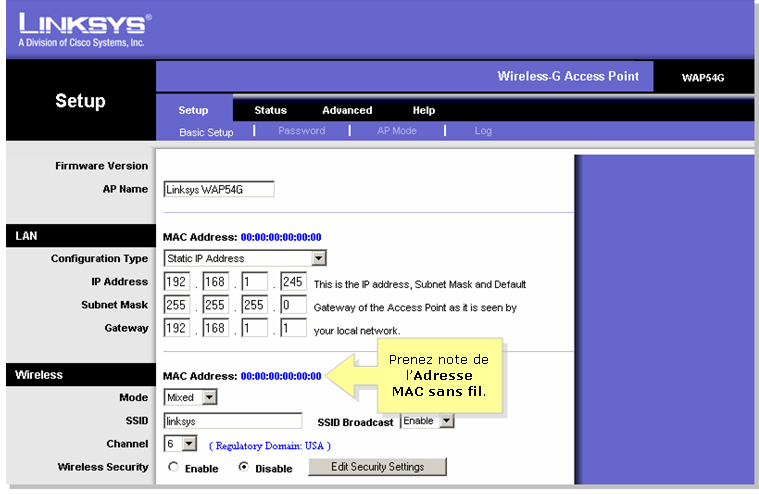Viewport: 759px width, 495px height.
Task: Click the Edit Security Settings button
Action: click(x=377, y=467)
